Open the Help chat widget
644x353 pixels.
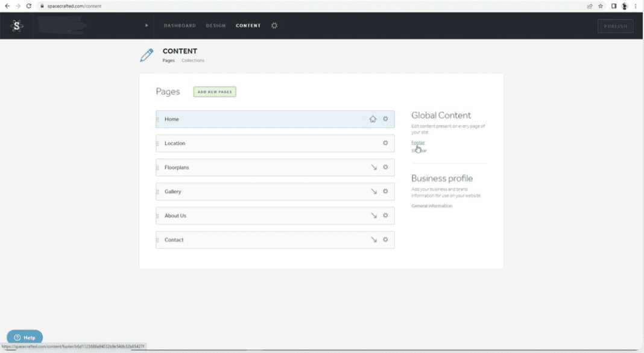pyautogui.click(x=25, y=337)
